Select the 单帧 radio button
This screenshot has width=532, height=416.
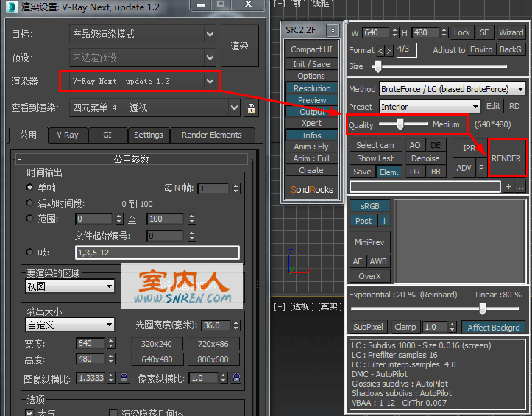pos(29,187)
